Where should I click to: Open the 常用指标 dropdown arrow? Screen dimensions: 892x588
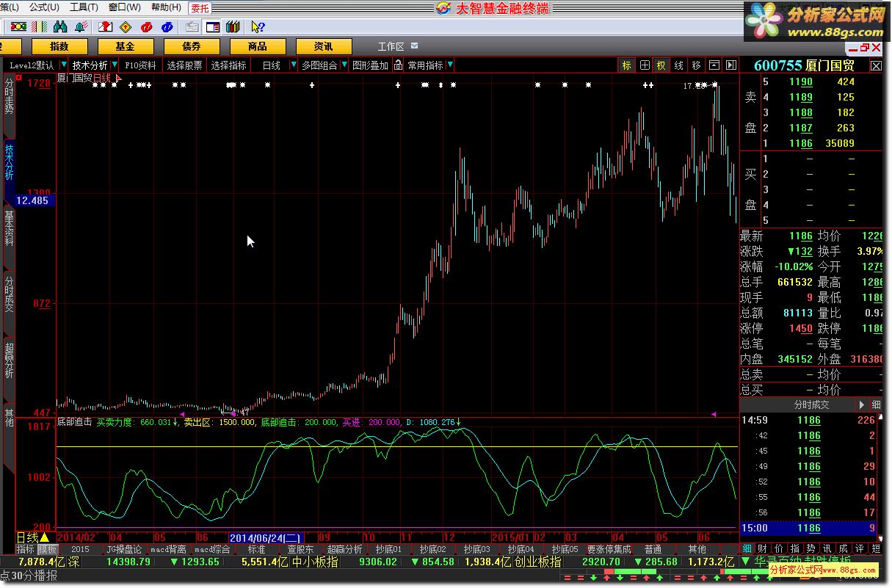click(x=449, y=65)
